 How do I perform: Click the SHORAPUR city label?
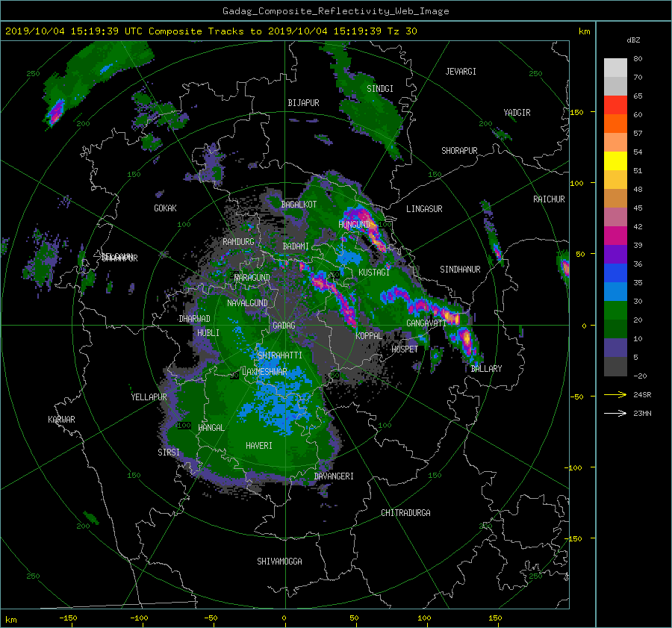[459, 151]
